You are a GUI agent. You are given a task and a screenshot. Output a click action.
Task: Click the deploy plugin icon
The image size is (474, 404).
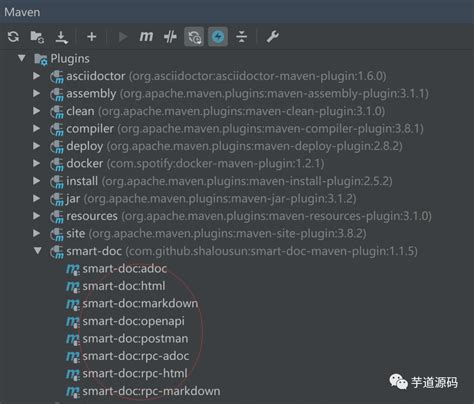pyautogui.click(x=57, y=147)
